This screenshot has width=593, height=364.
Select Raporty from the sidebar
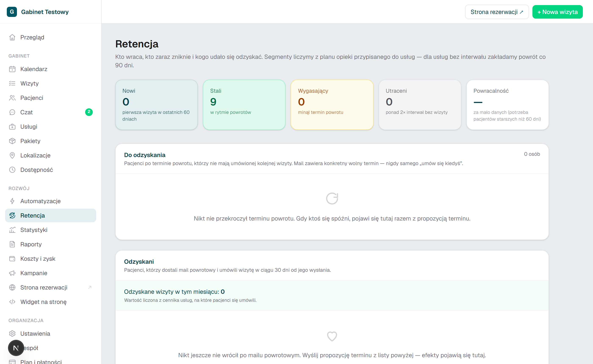(x=51, y=244)
